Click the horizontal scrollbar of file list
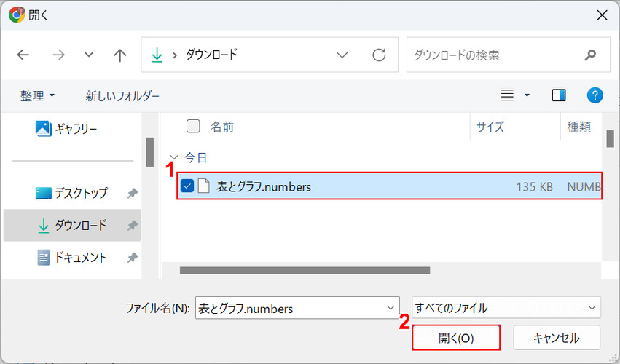620x364 pixels. point(305,270)
